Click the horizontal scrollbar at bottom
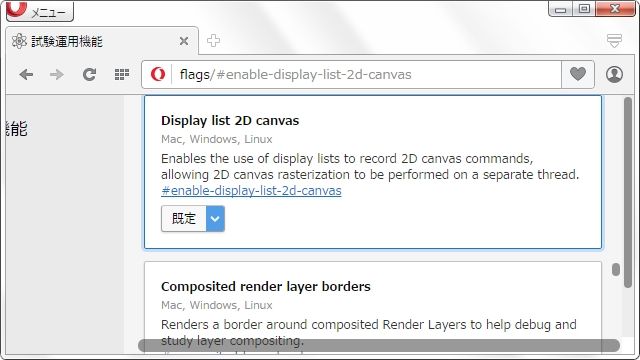This screenshot has height=360, width=640. [x=379, y=346]
